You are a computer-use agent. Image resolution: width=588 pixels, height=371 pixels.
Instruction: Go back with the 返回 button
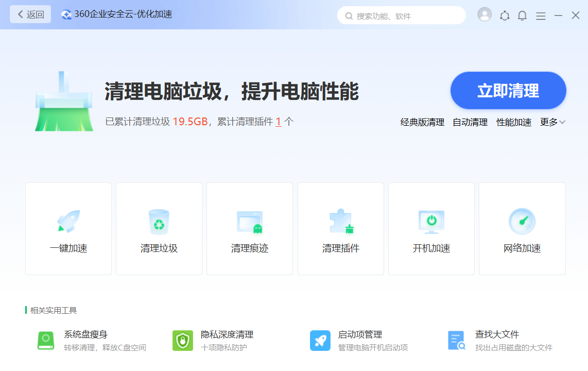[30, 14]
